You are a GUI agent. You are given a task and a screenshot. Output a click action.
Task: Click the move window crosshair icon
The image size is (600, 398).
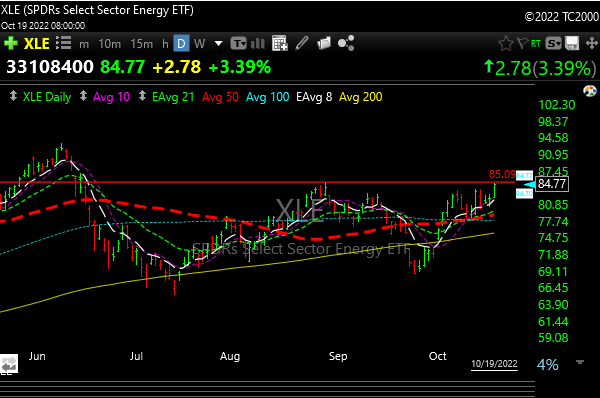click(592, 43)
